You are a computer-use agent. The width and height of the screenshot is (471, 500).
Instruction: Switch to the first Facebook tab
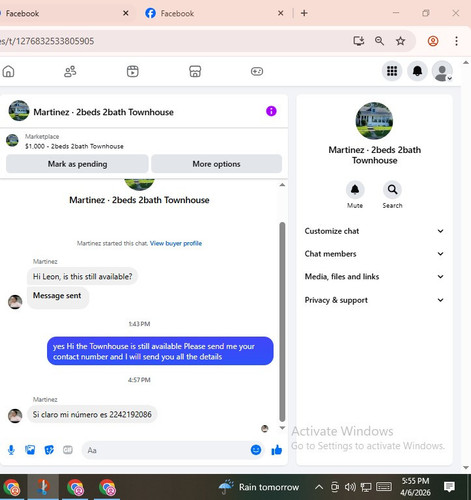(62, 13)
